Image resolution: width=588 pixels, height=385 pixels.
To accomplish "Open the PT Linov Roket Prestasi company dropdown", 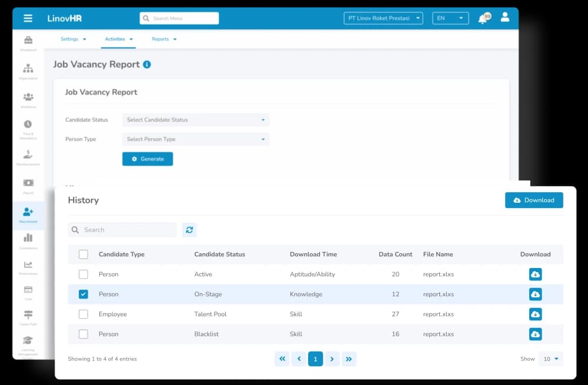I will pos(383,18).
